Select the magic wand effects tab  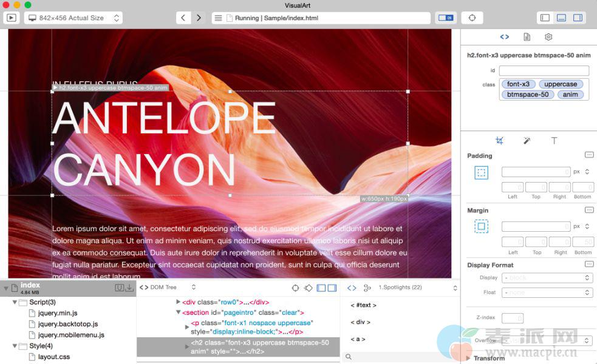click(x=527, y=141)
